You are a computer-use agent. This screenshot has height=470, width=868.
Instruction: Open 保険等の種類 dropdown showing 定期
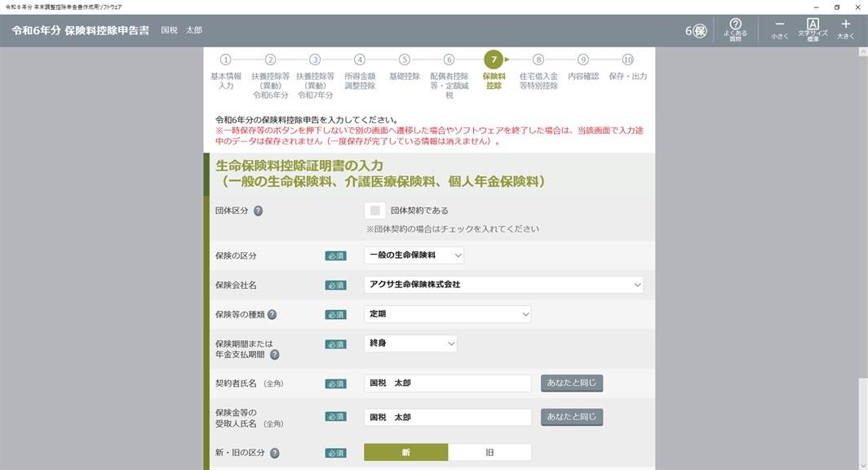447,314
